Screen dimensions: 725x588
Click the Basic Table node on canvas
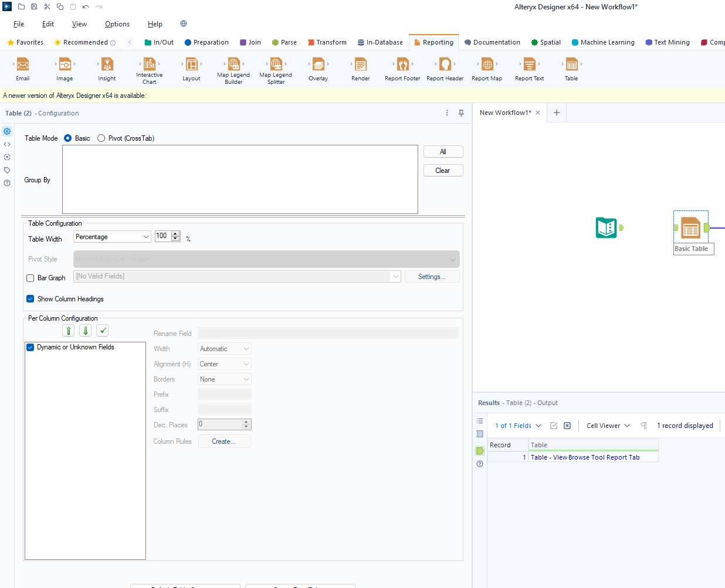[691, 228]
